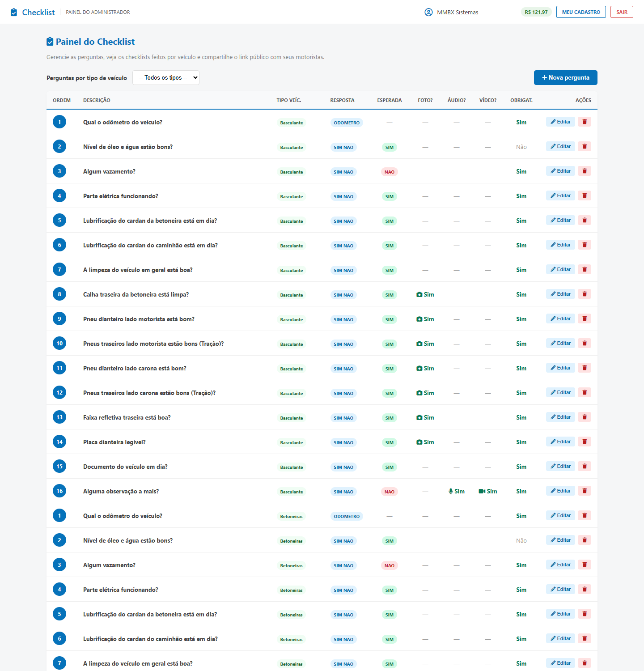644x671 pixels.
Task: Delete Basculante question 'Qual o odômetro do veículo?'
Action: 585,122
